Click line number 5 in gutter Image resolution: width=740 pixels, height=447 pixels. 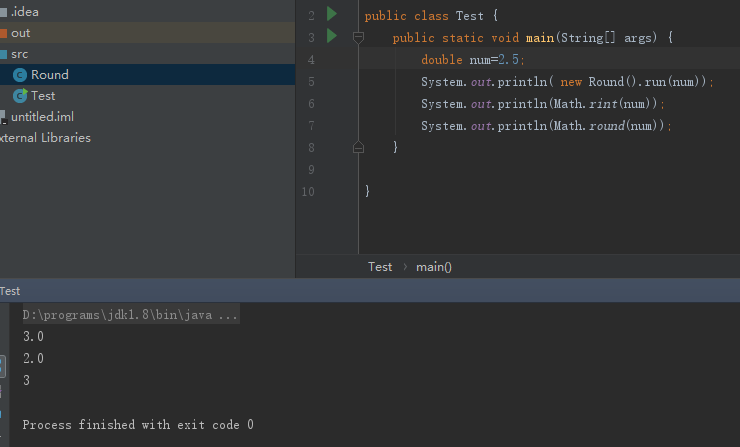311,82
